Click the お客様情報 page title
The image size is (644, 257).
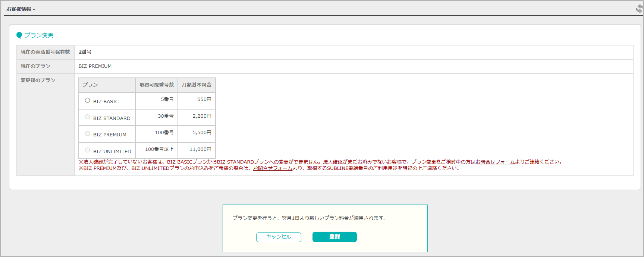click(19, 9)
